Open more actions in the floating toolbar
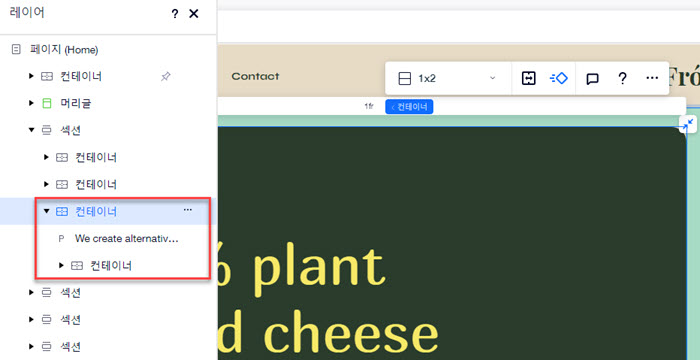Image resolution: width=700 pixels, height=360 pixels. pyautogui.click(x=652, y=78)
